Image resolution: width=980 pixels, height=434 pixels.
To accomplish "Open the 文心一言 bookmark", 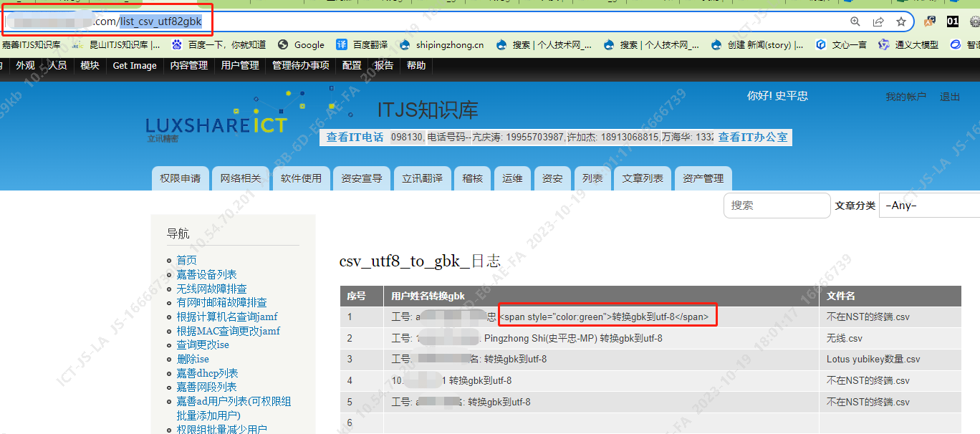I will [841, 44].
